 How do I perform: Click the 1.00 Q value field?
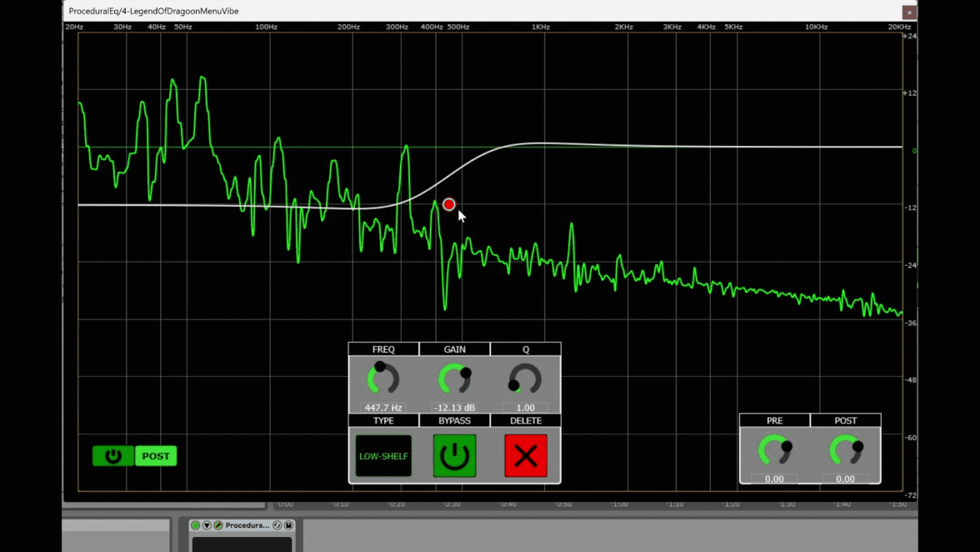point(525,408)
